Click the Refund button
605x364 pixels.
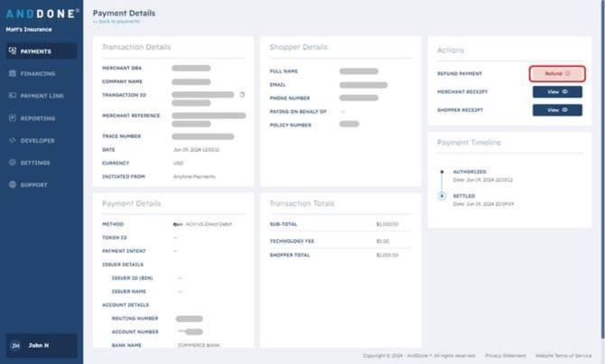(x=557, y=73)
